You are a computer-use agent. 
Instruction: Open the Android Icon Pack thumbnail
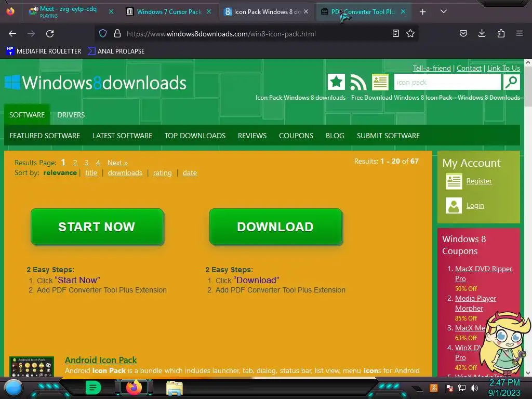[x=32, y=366]
